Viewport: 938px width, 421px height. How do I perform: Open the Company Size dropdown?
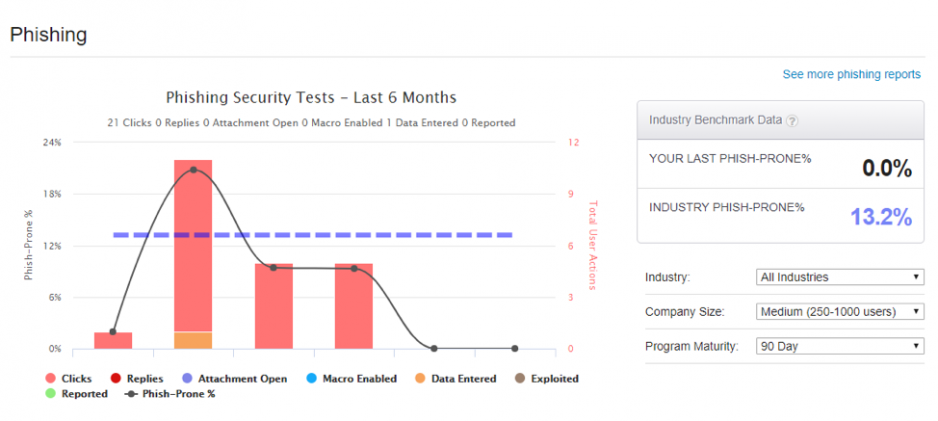[840, 312]
